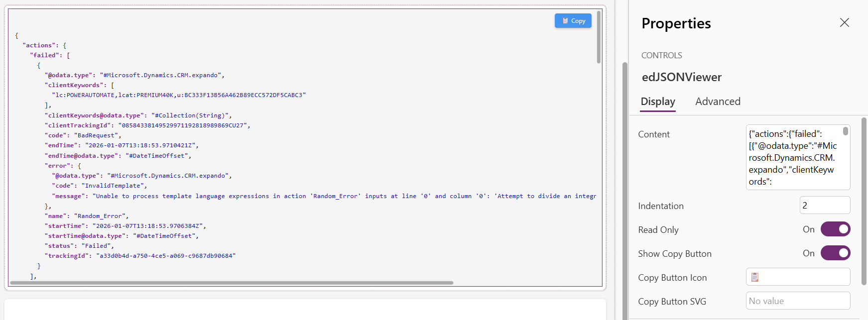Click the "name": "Random_Error" line
The width and height of the screenshot is (868, 320).
[x=87, y=216]
